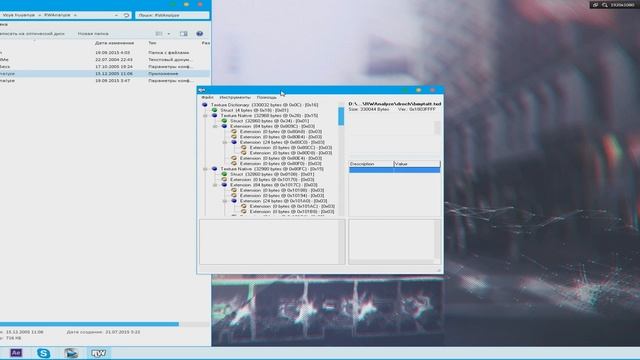640x360 pixels.
Task: Click the Extension (0 bytes @ 0x101AC) icon
Action: [244, 206]
